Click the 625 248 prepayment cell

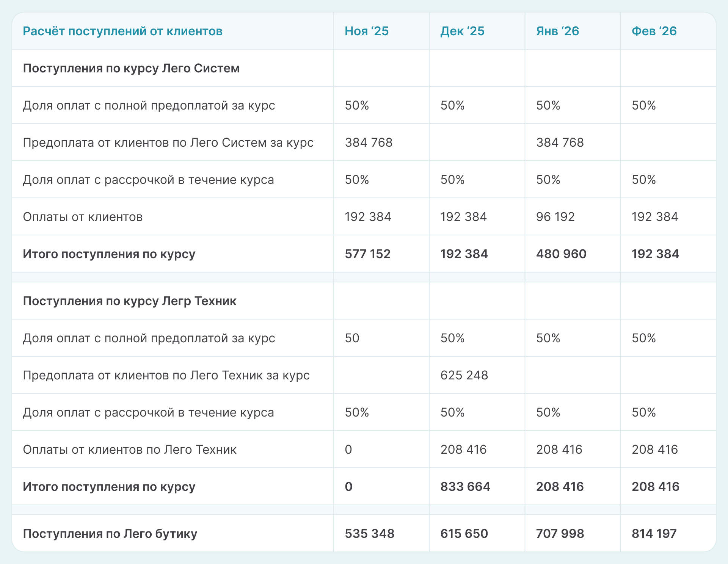(x=464, y=375)
